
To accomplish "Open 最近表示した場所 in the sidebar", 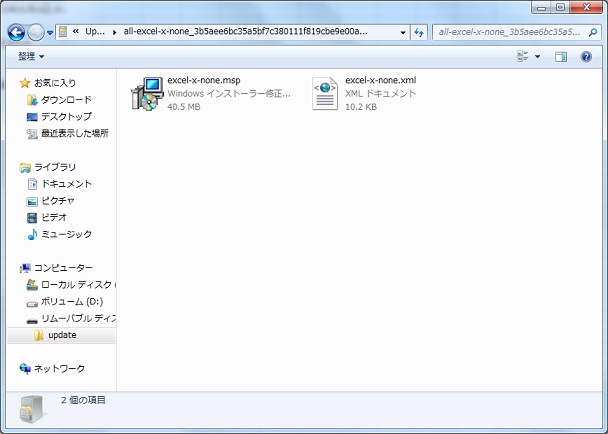I will point(74,133).
